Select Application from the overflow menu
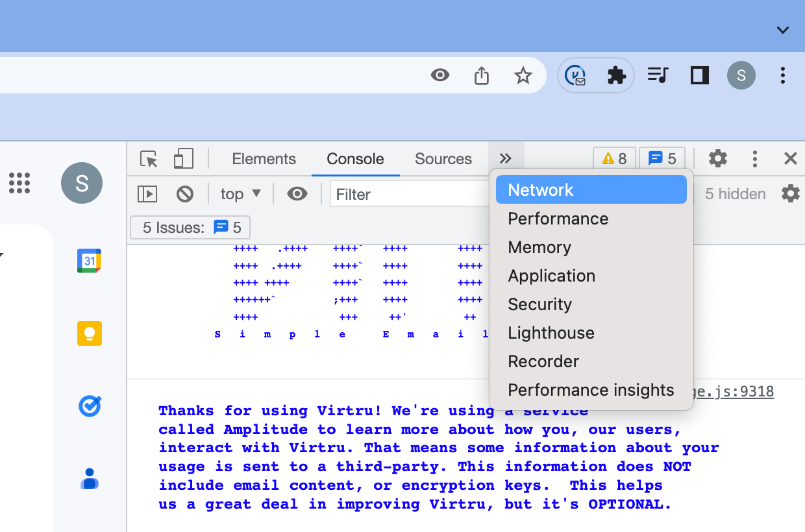Viewport: 805px width, 532px height. [591, 276]
